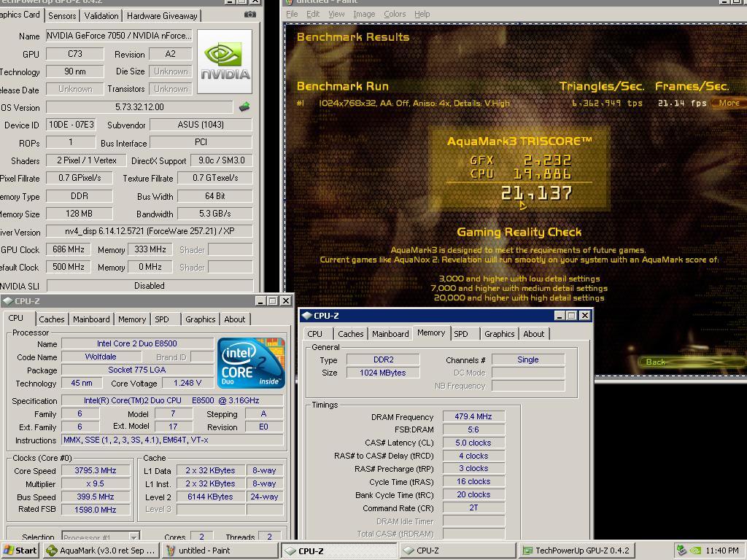Click the GPU Clock 686 MHz field
This screenshot has width=747, height=560.
[x=68, y=249]
